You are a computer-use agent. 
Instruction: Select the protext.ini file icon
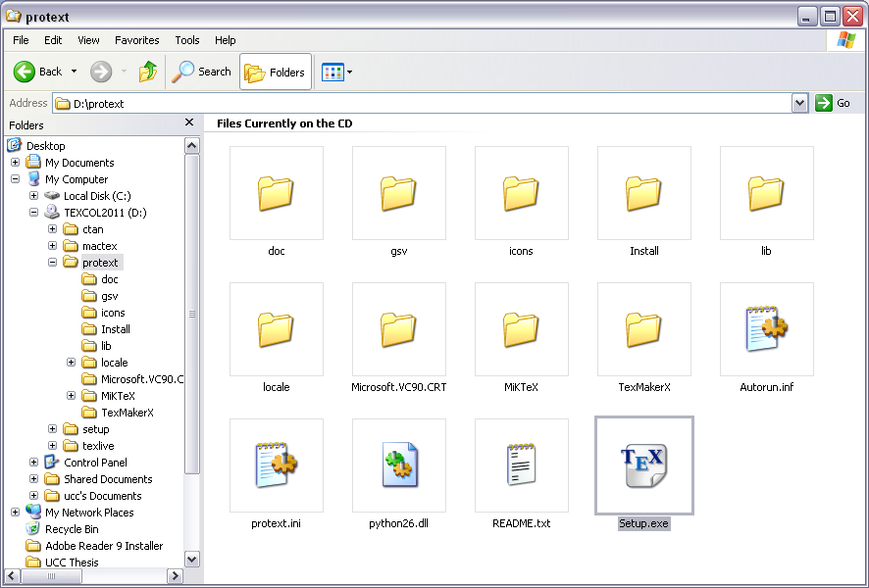click(x=277, y=465)
